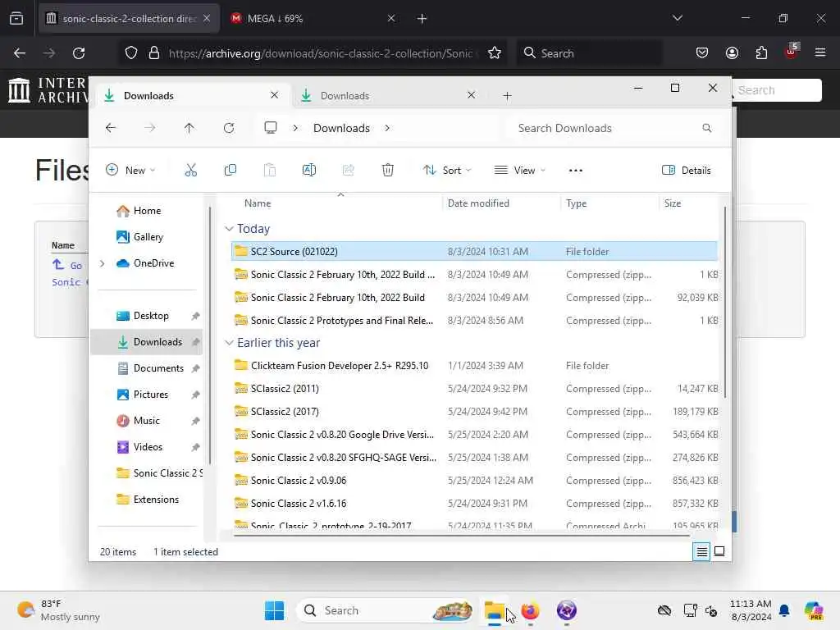Switch to large thumbnails view layout icon
840x630 pixels.
[719, 551]
